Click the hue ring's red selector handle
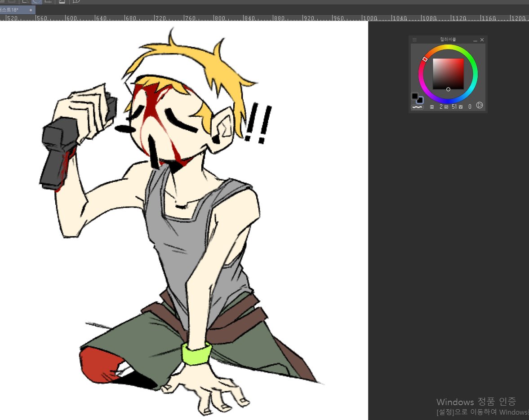Image resolution: width=529 pixels, height=420 pixels. click(x=425, y=59)
